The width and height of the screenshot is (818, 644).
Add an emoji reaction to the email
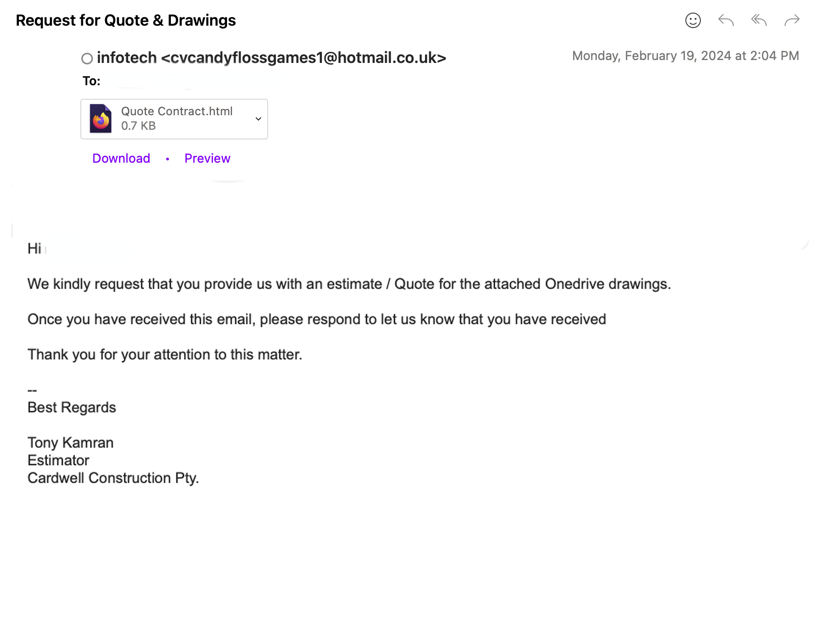[693, 20]
